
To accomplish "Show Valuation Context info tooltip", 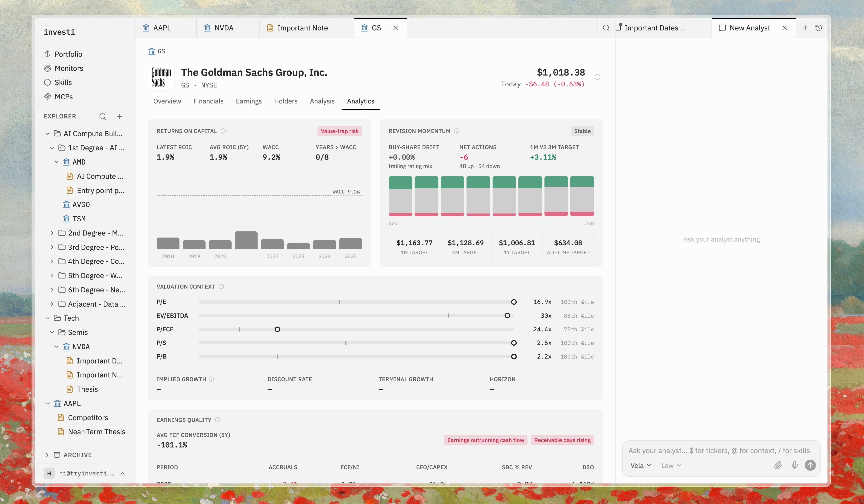I will (221, 286).
